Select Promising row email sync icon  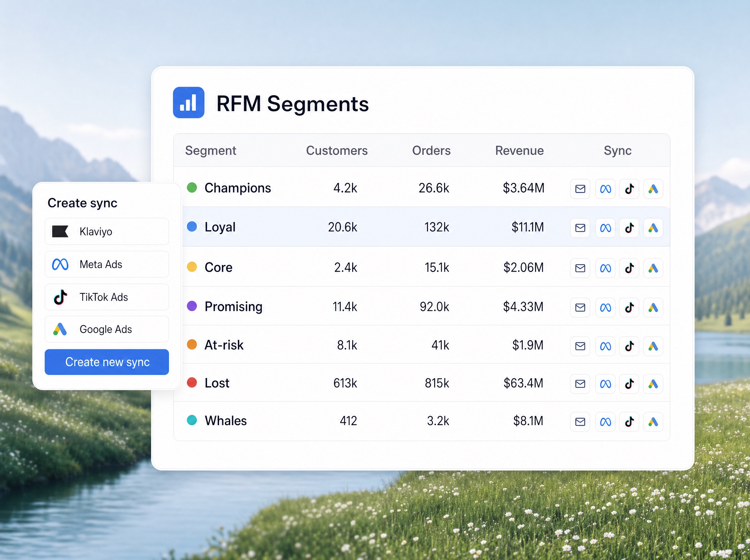pos(580,308)
